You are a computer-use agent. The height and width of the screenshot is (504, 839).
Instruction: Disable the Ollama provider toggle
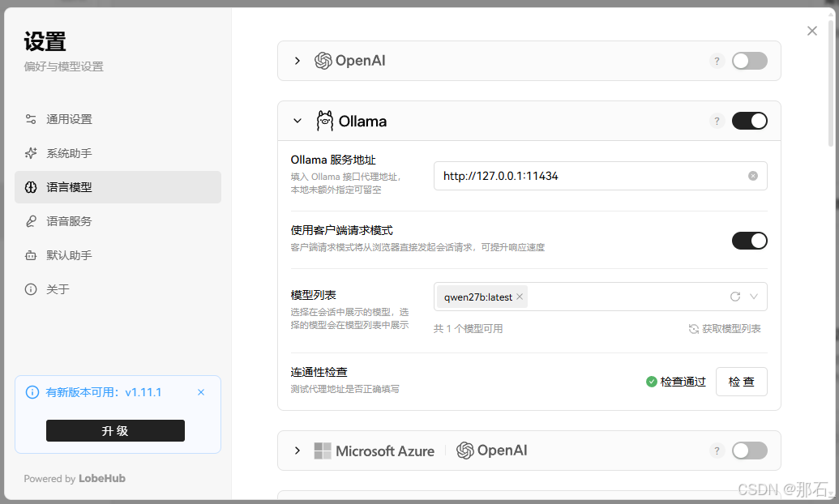750,121
